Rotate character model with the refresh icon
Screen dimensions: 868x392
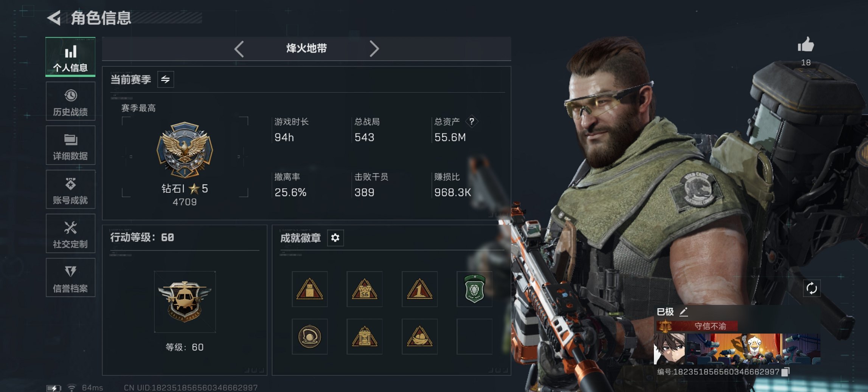tap(812, 288)
